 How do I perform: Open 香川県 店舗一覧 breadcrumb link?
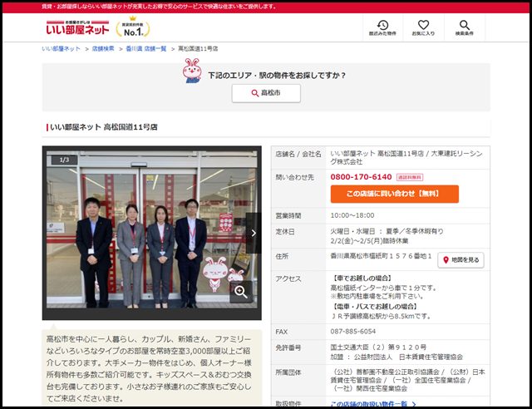click(x=146, y=49)
